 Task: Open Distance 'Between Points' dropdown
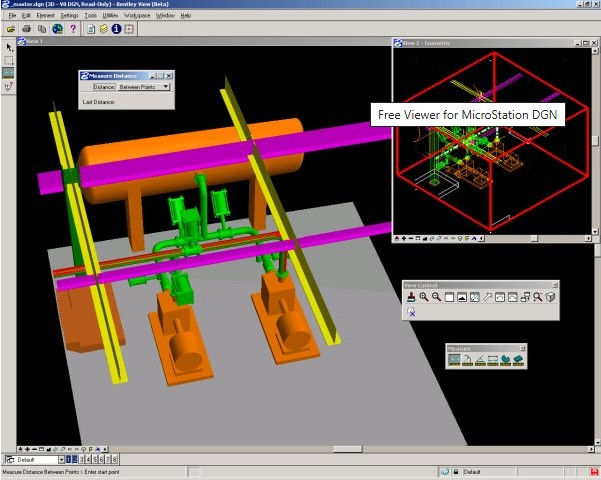point(165,87)
